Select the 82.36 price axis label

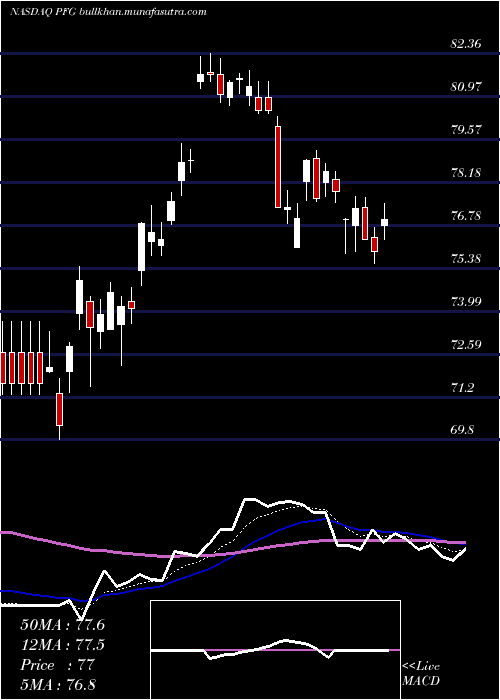click(x=466, y=44)
